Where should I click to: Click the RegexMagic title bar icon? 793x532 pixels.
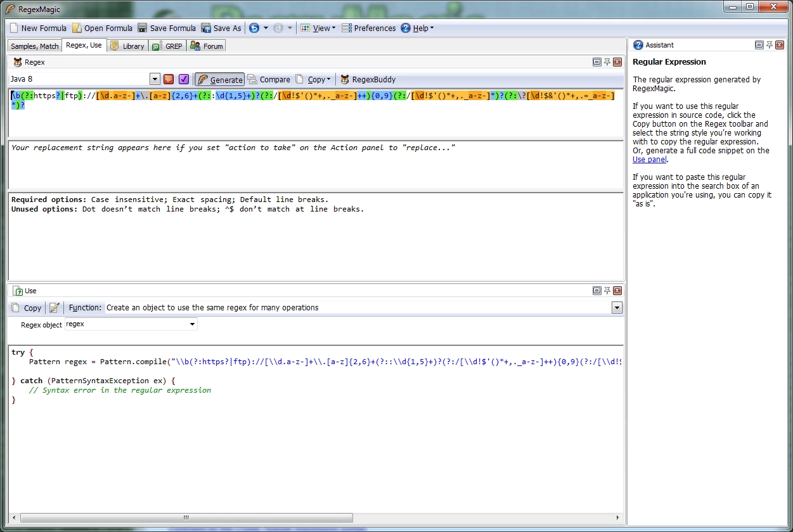coord(10,9)
